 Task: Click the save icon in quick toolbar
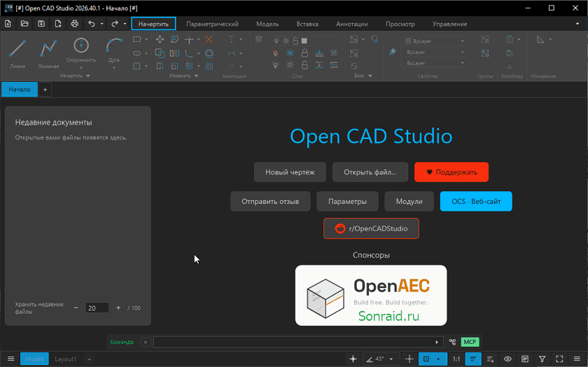click(x=41, y=24)
